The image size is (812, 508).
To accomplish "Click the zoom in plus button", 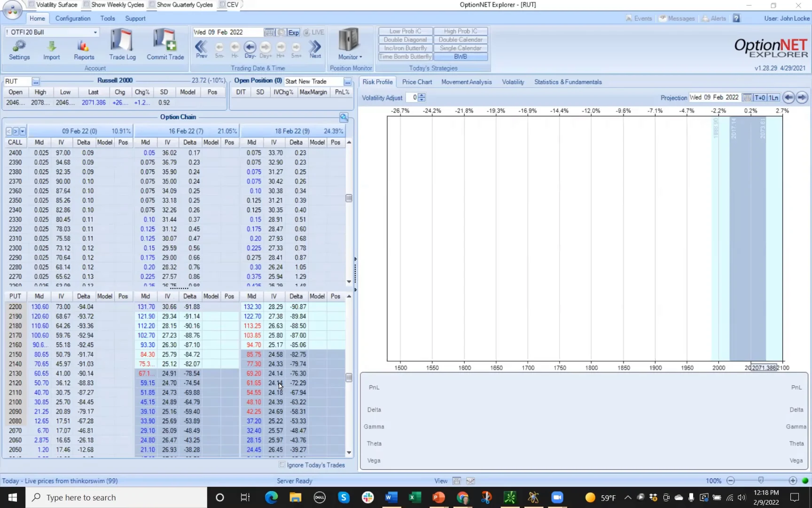I will [x=793, y=481].
